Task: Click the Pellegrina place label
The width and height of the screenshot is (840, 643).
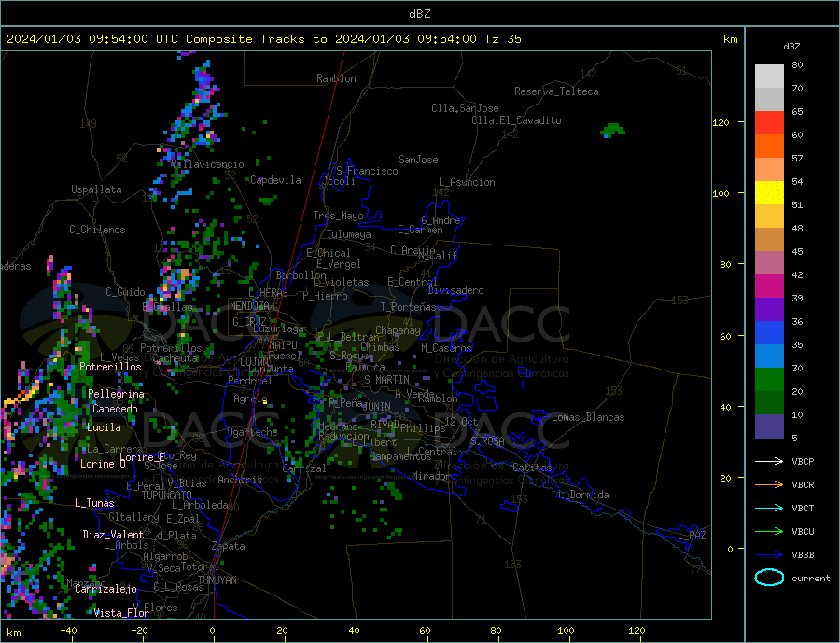Action: coord(117,394)
